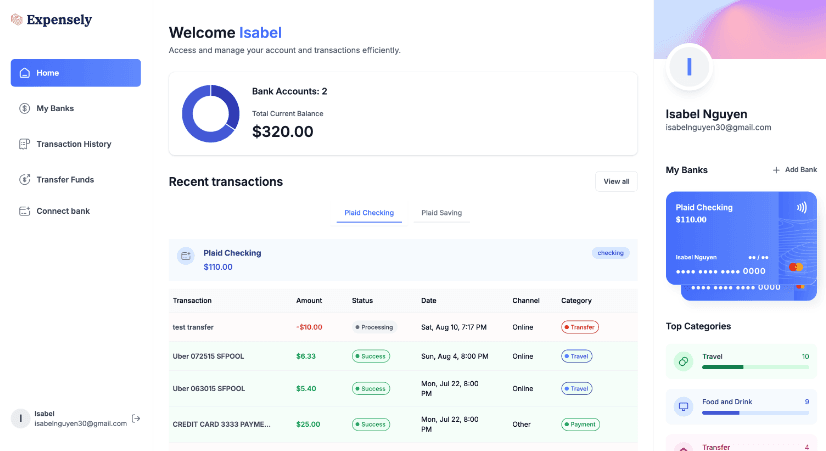
Task: Click Uber 072515 SFPOOL transaction
Action: coord(209,356)
